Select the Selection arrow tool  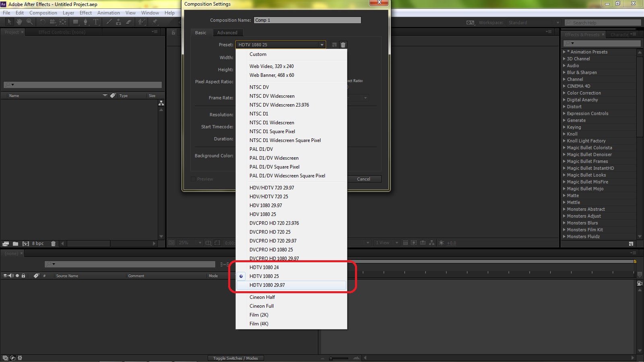[9, 22]
